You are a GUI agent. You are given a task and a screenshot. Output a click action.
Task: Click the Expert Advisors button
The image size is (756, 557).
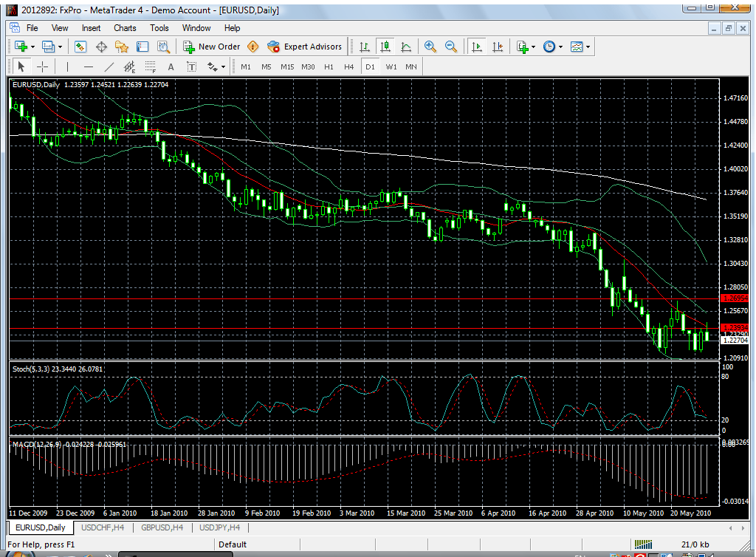pos(305,47)
